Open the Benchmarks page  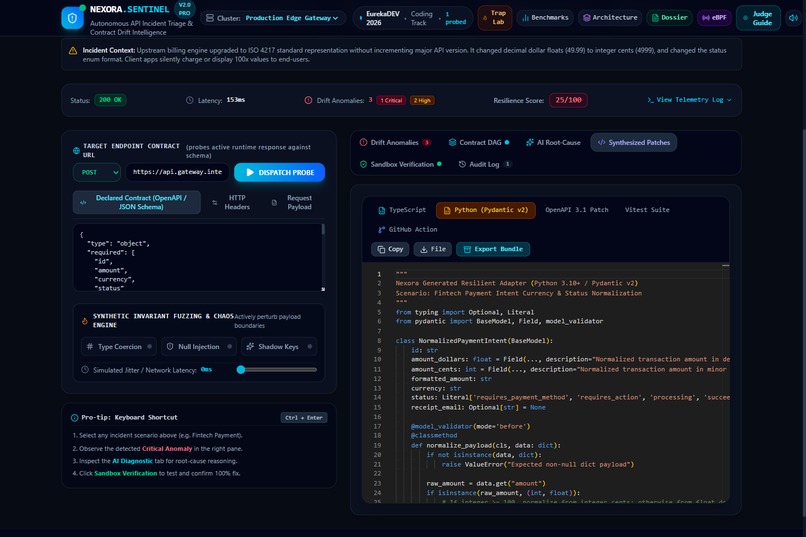pos(545,17)
